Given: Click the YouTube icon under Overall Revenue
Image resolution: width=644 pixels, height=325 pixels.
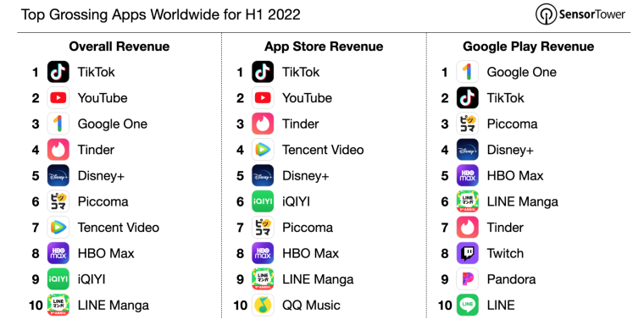Looking at the screenshot, I should point(58,98).
